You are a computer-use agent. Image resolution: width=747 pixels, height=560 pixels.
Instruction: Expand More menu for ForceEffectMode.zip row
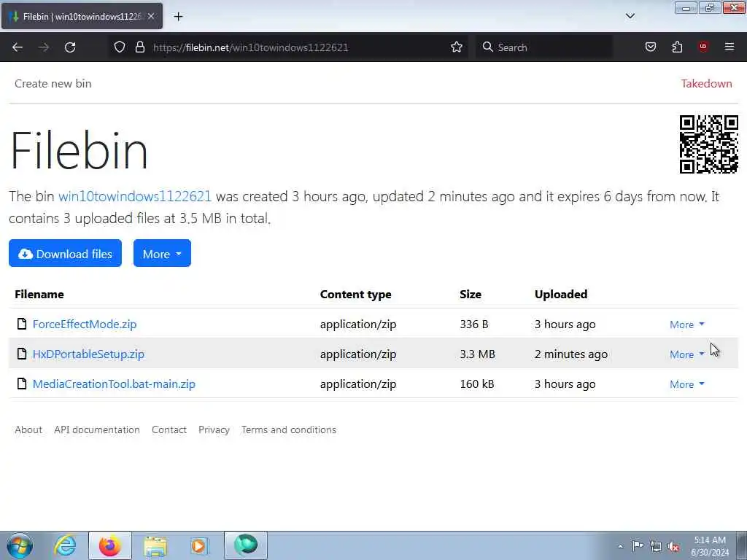(x=687, y=324)
